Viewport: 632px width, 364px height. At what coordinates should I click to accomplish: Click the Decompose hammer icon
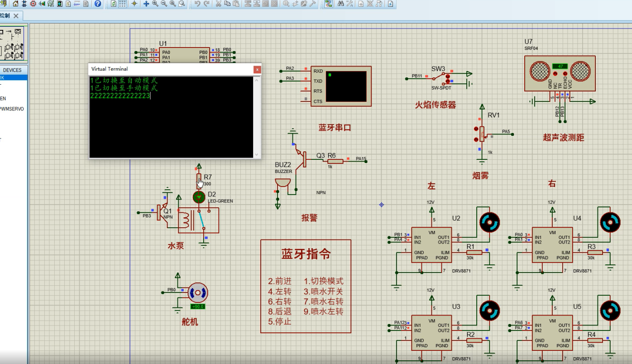tap(313, 4)
